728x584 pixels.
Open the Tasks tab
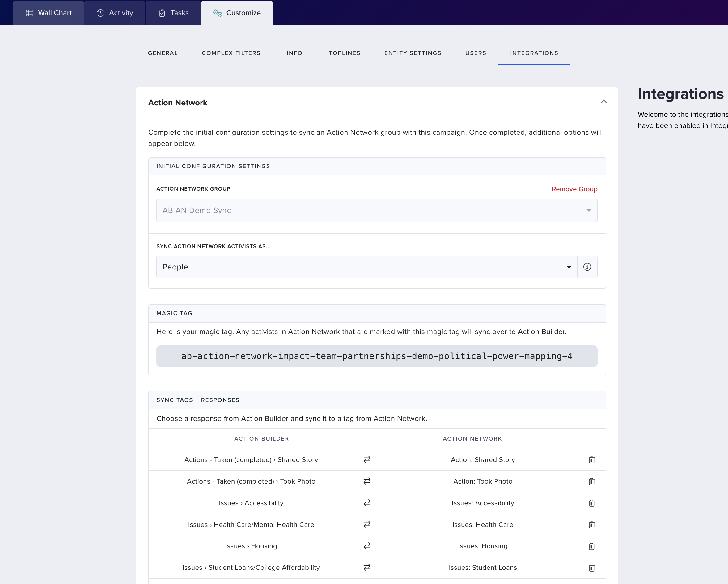click(x=174, y=13)
